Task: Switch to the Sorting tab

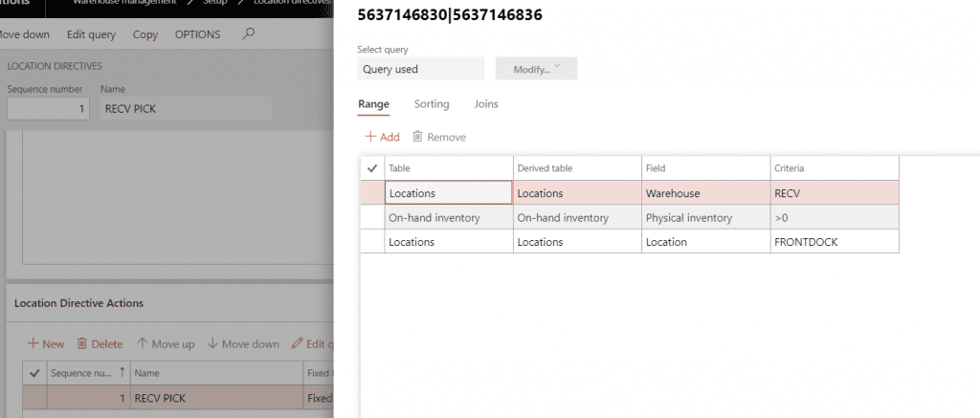Action: click(x=432, y=104)
